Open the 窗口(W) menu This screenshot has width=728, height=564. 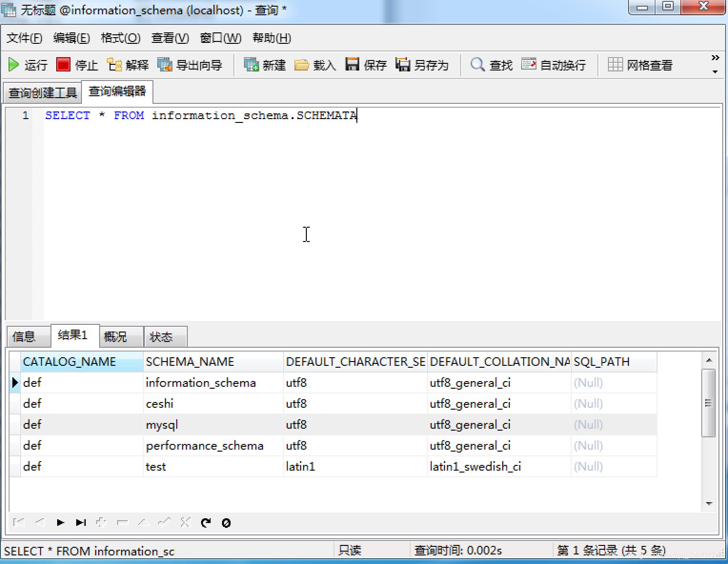pyautogui.click(x=221, y=38)
